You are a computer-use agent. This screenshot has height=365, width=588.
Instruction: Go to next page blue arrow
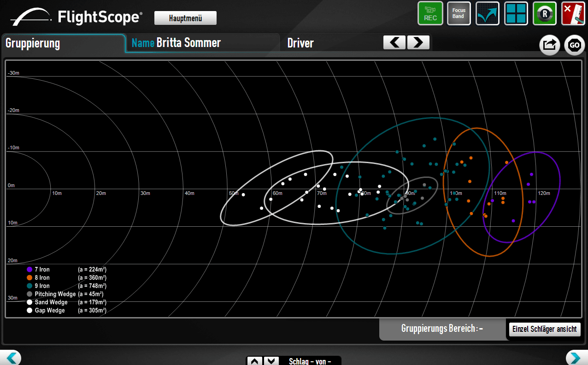577,358
